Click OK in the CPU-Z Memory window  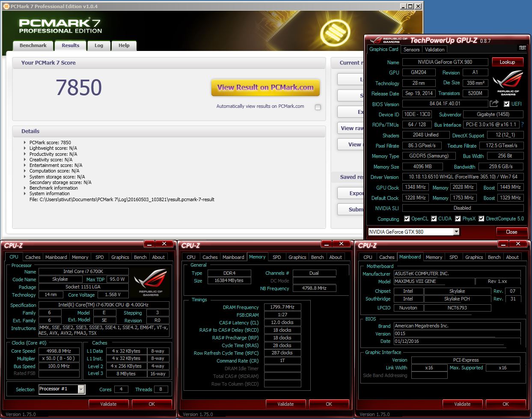point(329,404)
